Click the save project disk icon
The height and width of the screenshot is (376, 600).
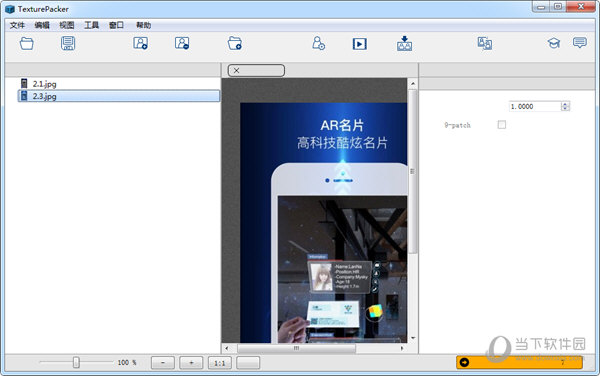pos(68,43)
